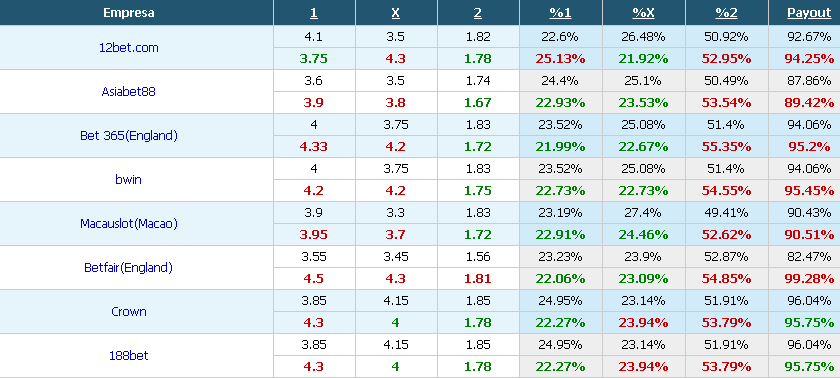Image resolution: width=840 pixels, height=378 pixels.
Task: Select Betfair's 99.28% payout cell
Action: [x=809, y=278]
